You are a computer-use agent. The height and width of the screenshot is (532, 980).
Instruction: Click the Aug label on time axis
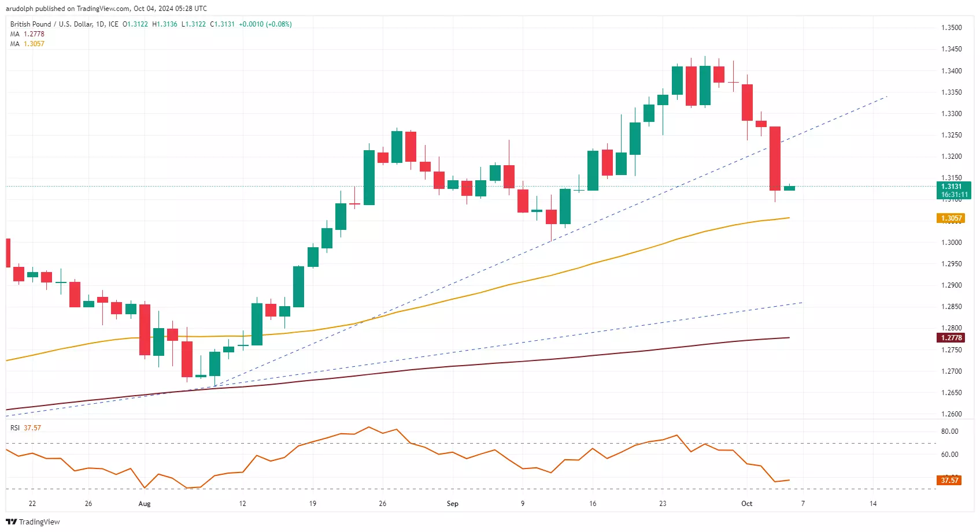pyautogui.click(x=145, y=504)
